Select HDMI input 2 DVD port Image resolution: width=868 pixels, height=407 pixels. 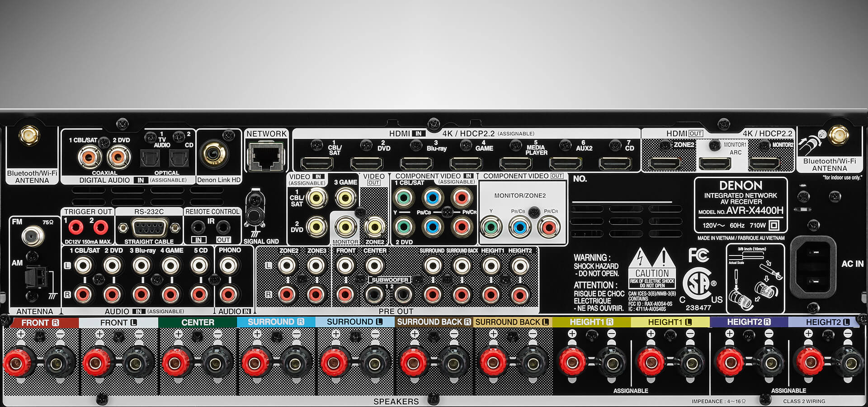(367, 163)
